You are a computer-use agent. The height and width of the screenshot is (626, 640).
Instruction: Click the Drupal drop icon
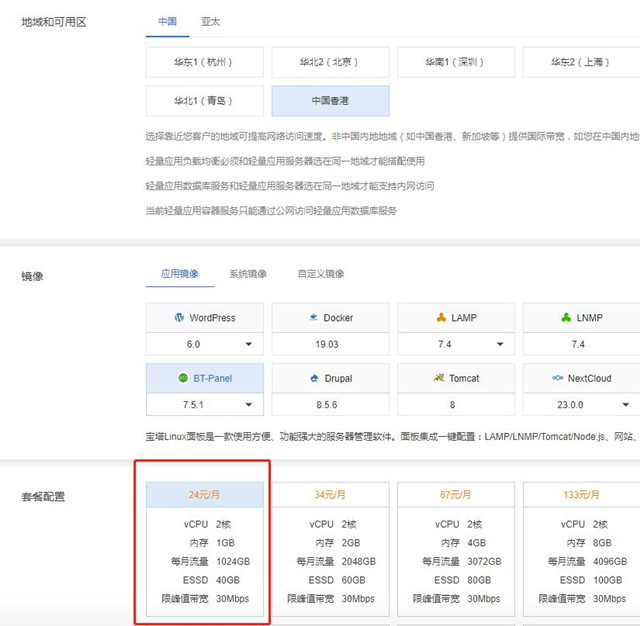pyautogui.click(x=314, y=378)
